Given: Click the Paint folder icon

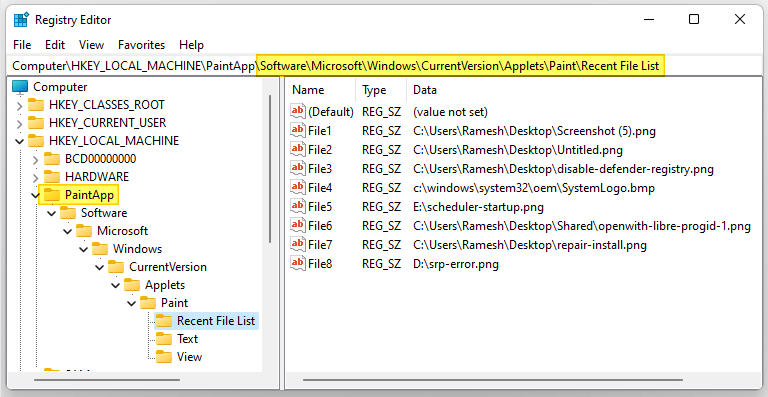Looking at the screenshot, I should tap(148, 303).
